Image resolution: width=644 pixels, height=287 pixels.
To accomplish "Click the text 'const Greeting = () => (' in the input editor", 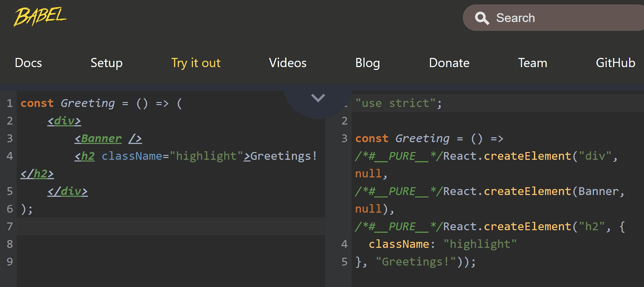I will [x=101, y=104].
